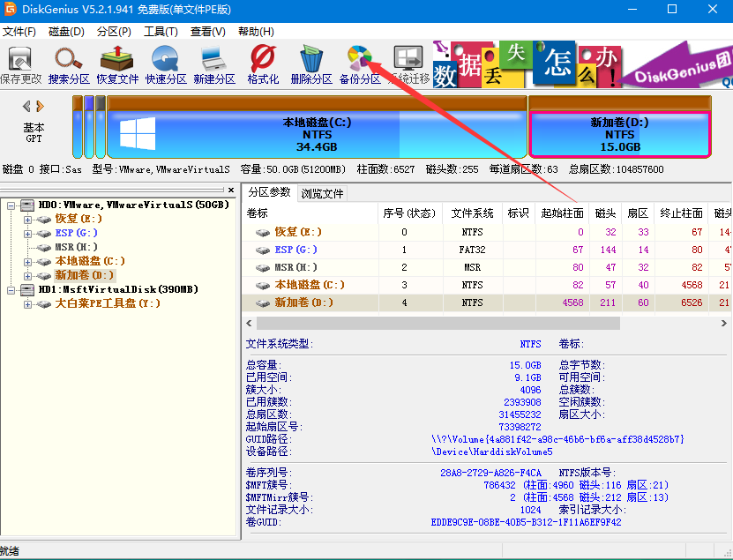Open the 工具(T) menu
733x560 pixels.
(161, 32)
